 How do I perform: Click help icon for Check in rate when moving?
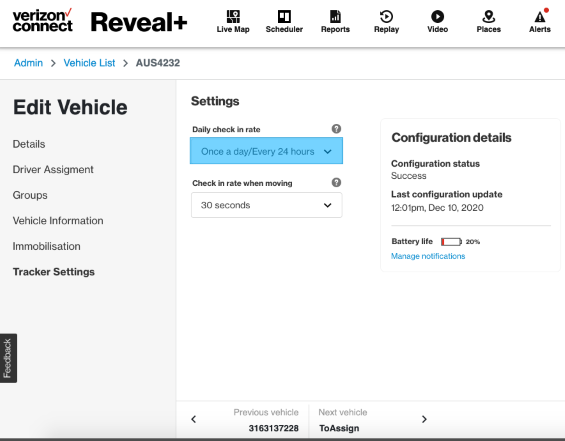click(x=336, y=182)
